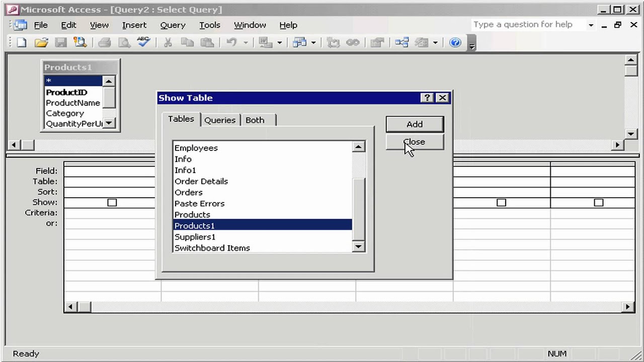Screen dimensions: 644x362
Task: Select Info1 in the table list
Action: point(262,170)
